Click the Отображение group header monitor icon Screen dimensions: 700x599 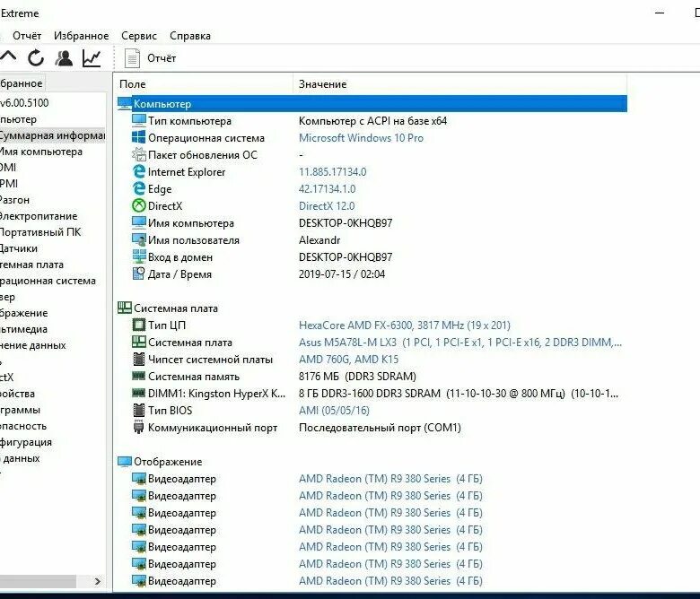pyautogui.click(x=125, y=461)
